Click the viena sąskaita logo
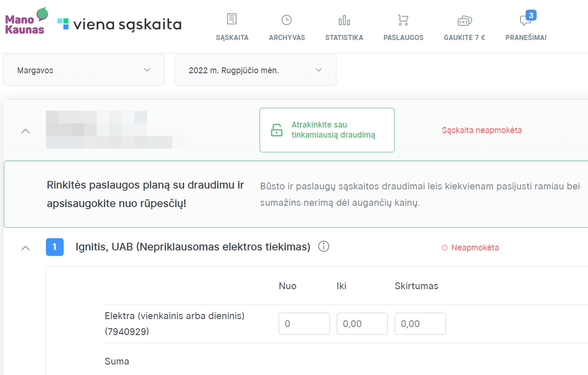Screen dimensions: 588x375 [x=119, y=24]
